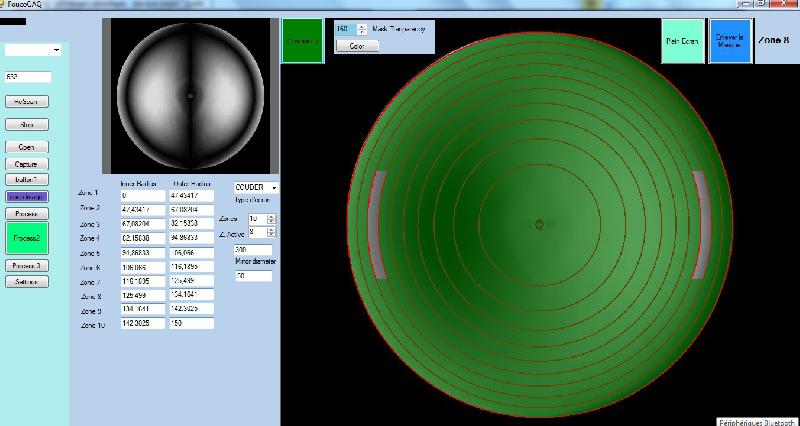Decrease the Zones count stepper
This screenshot has height=426, width=800.
point(271,221)
